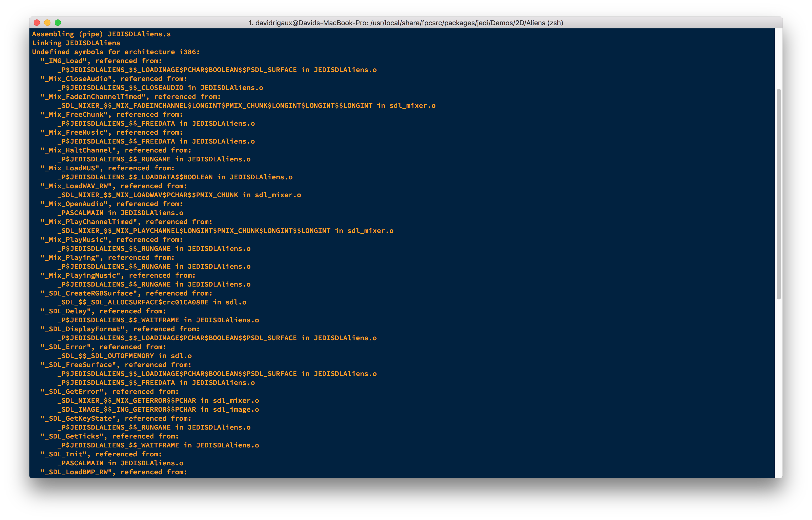Click the "Linking JEDISDLAliens" line
The image size is (812, 520).
coord(76,43)
